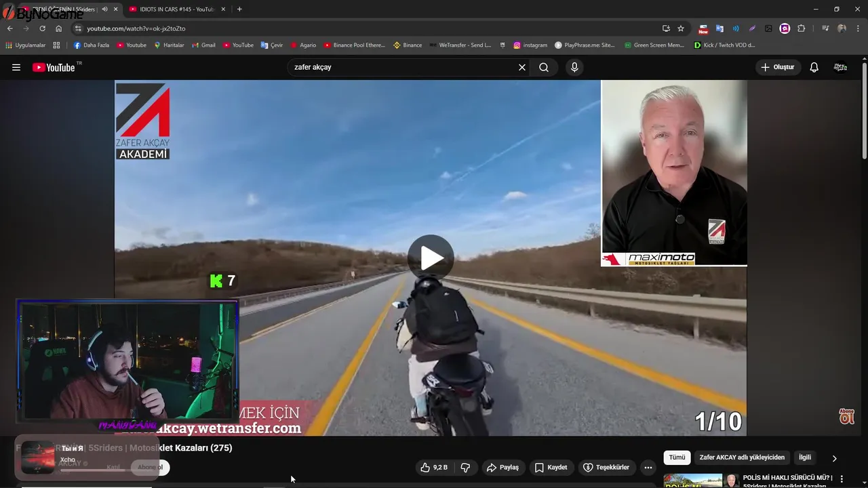
Task: Click the Abone ol watermark in video
Action: coord(846,416)
